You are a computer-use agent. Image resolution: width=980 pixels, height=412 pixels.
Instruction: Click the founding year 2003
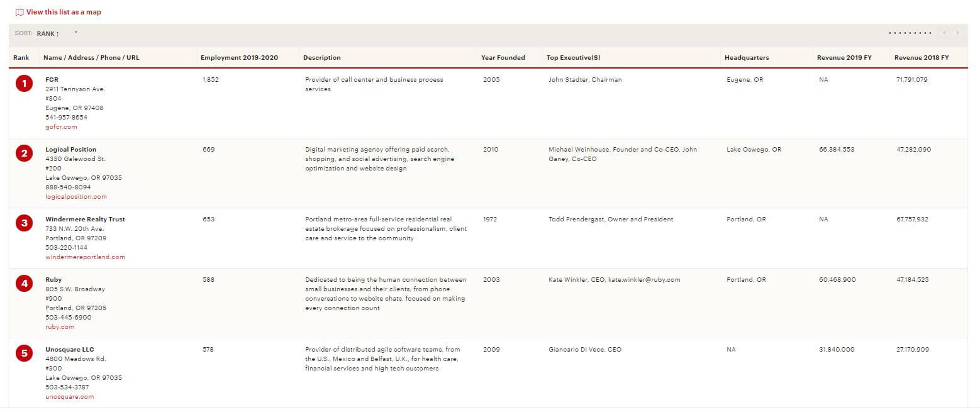tap(491, 280)
